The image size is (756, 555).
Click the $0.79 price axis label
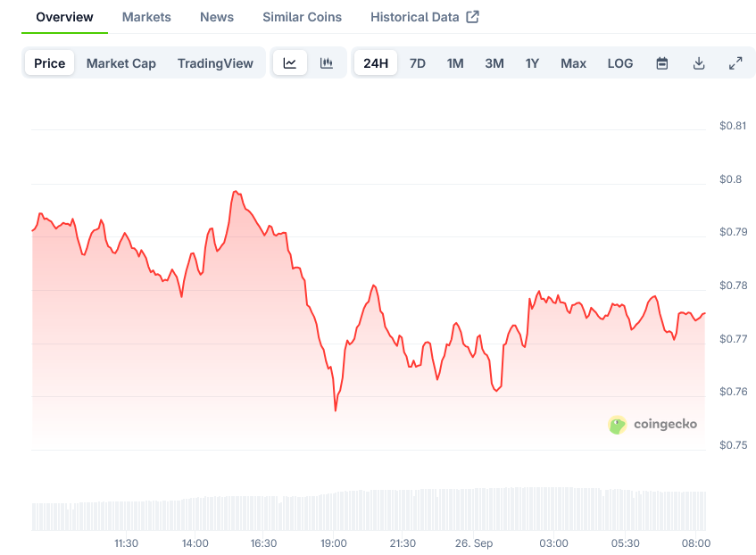(734, 232)
